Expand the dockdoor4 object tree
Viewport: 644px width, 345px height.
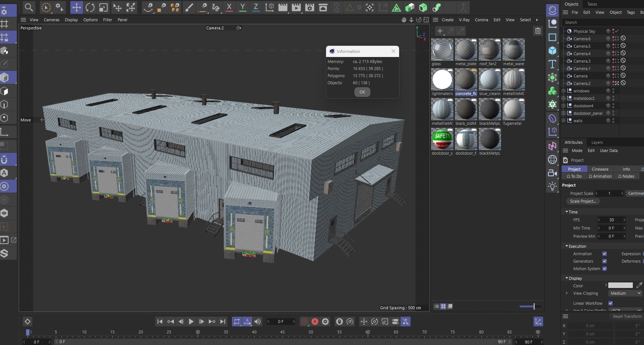564,106
